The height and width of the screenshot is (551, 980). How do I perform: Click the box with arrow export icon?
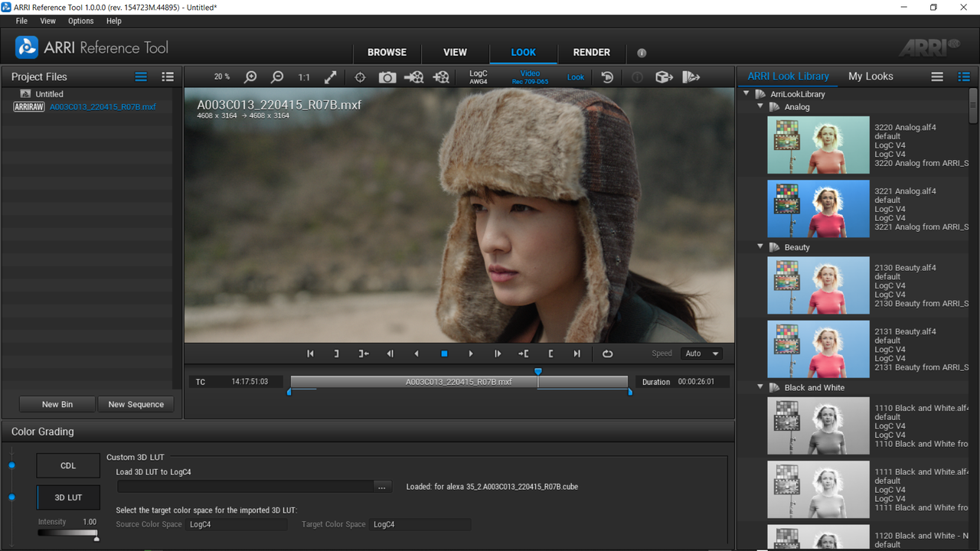664,77
